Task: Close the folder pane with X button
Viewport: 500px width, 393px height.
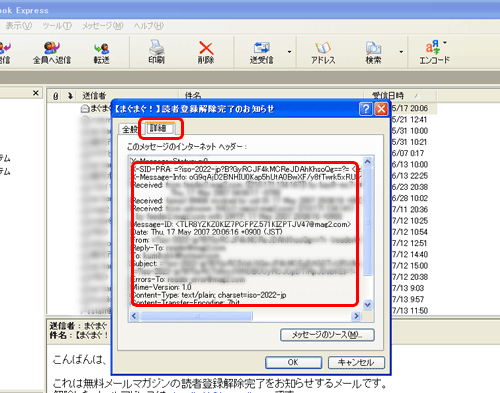Action: (36, 93)
